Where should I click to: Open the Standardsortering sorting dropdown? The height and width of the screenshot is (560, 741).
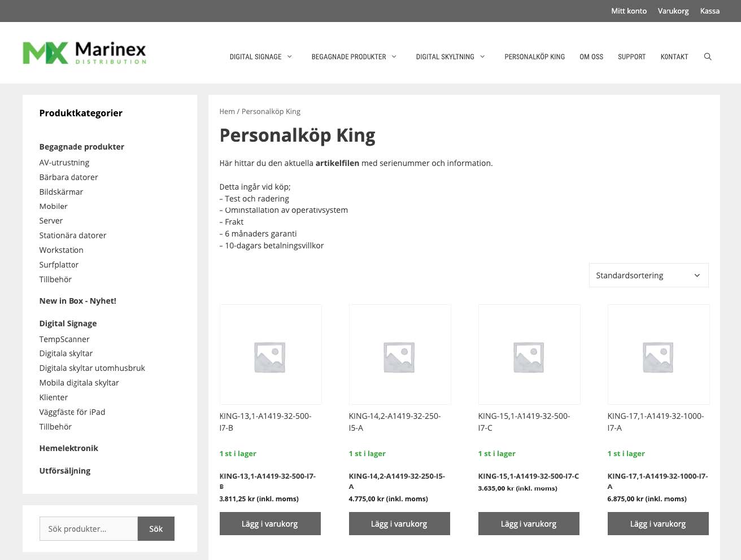[648, 275]
